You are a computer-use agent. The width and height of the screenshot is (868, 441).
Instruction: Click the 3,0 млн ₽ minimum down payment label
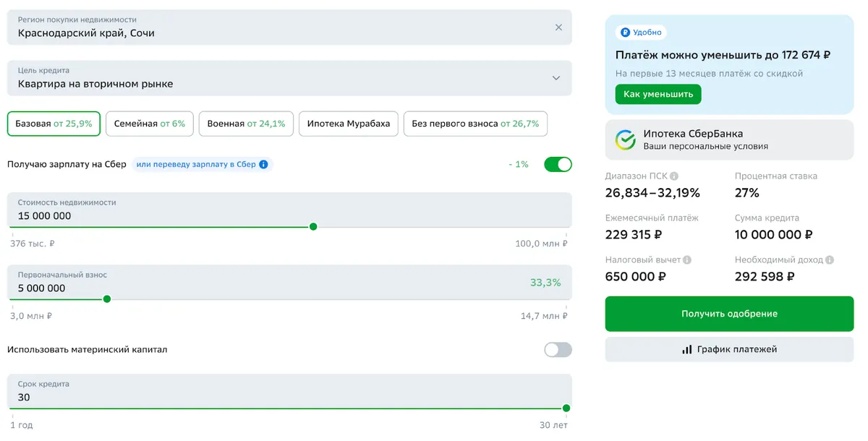31,316
